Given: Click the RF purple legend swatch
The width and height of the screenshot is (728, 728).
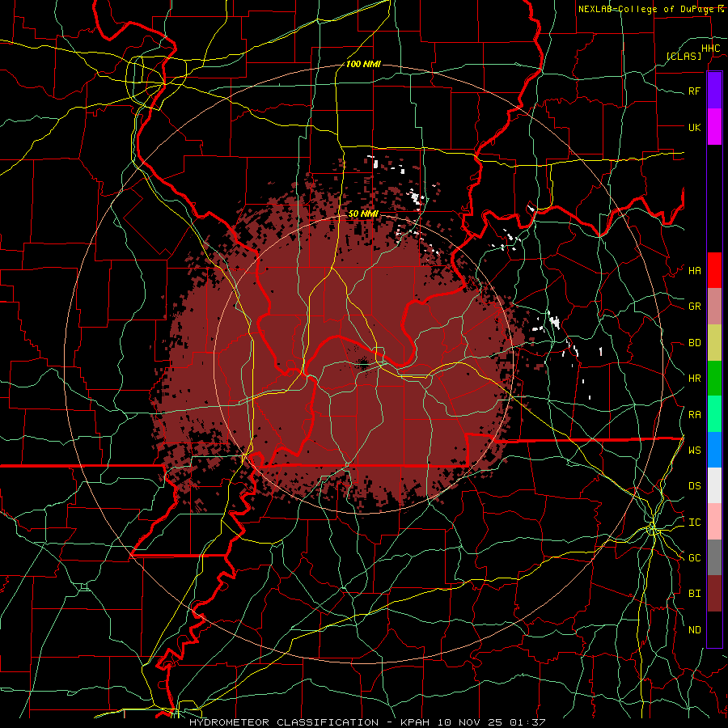Looking at the screenshot, I should coord(714,90).
